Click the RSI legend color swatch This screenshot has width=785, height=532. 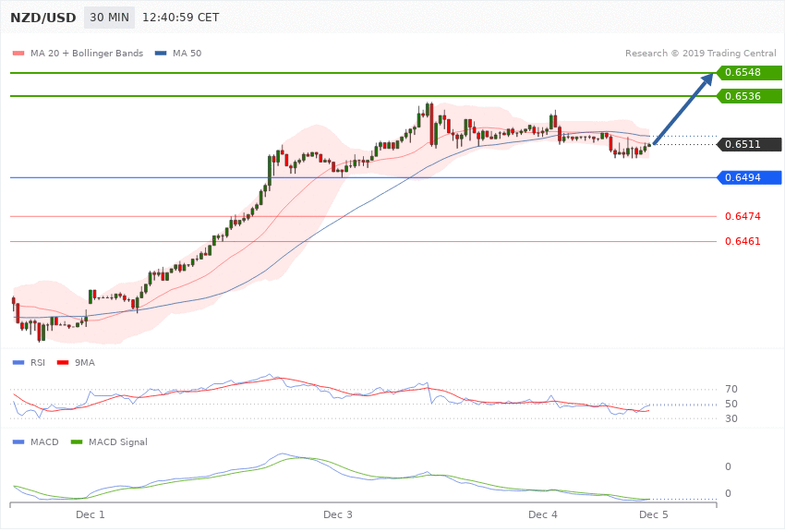(x=18, y=362)
